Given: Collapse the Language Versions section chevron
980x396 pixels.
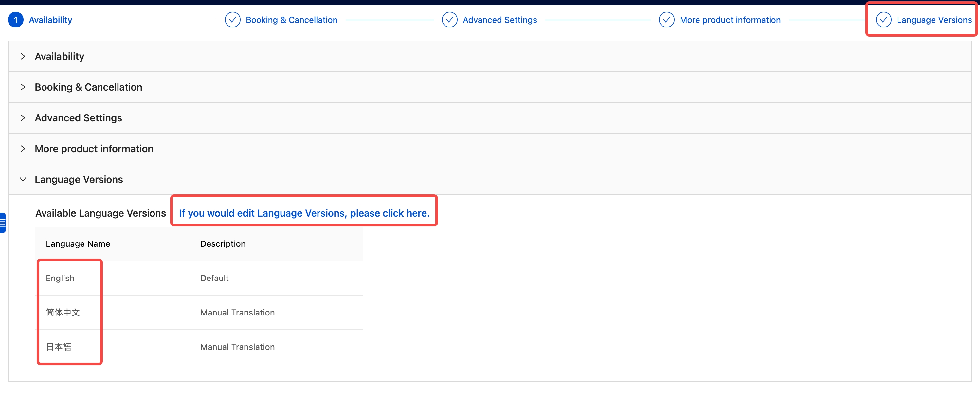Looking at the screenshot, I should coord(23,180).
